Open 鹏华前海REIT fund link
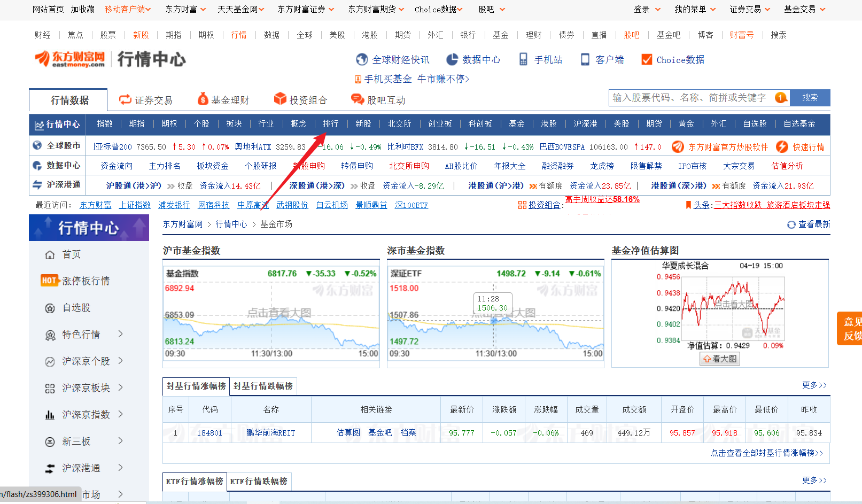The width and height of the screenshot is (862, 504). pos(271,433)
